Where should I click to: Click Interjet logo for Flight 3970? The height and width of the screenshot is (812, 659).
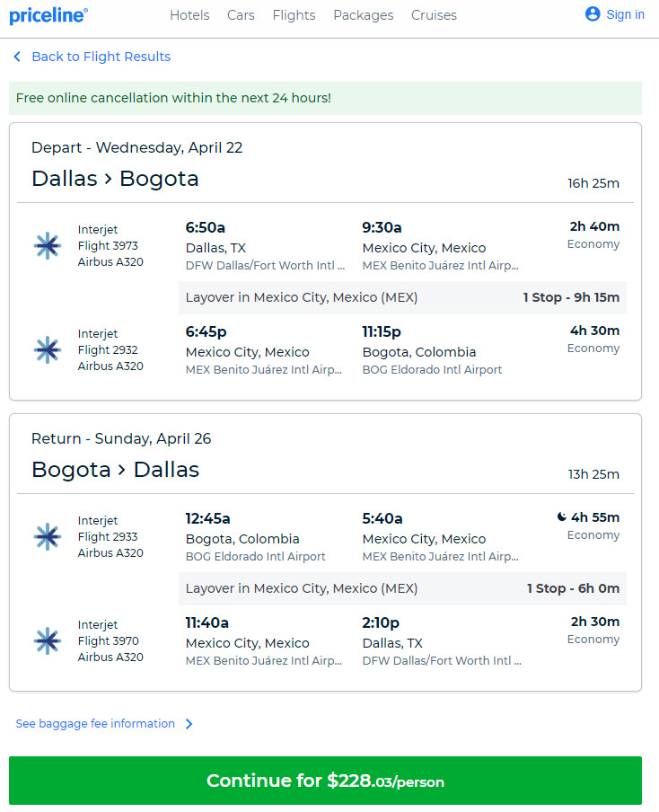[48, 641]
